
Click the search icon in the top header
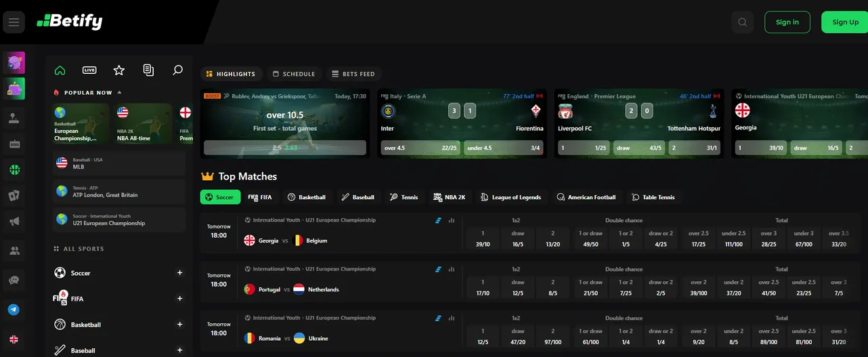pyautogui.click(x=742, y=22)
